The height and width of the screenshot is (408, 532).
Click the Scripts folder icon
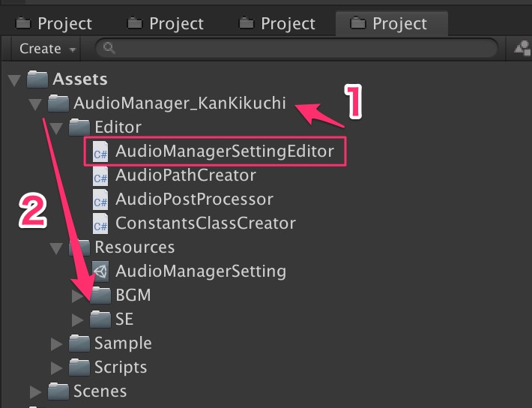(x=79, y=367)
